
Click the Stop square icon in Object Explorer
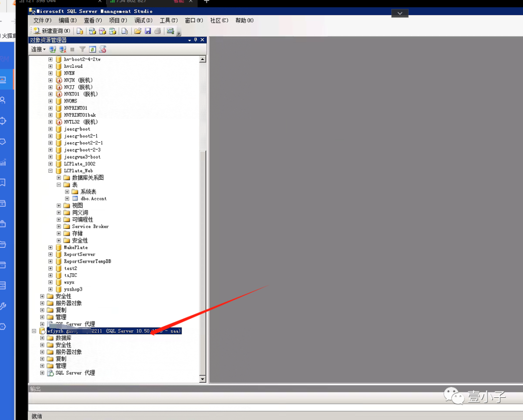coord(72,49)
